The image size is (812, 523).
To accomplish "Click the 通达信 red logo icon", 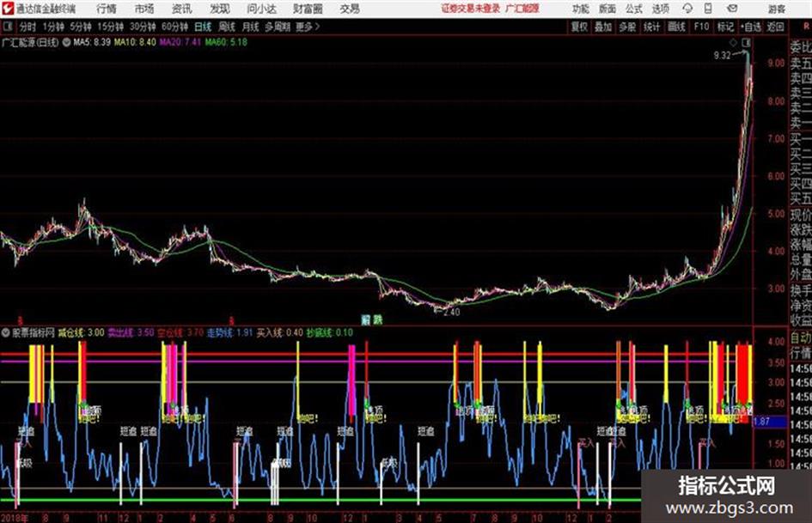I will click(x=8, y=9).
